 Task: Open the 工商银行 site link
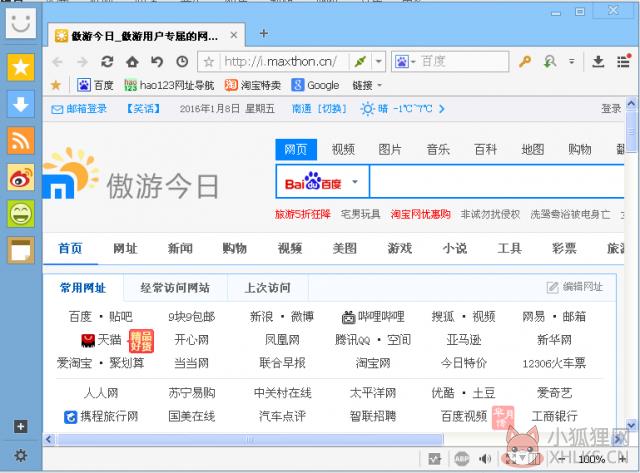click(x=554, y=416)
